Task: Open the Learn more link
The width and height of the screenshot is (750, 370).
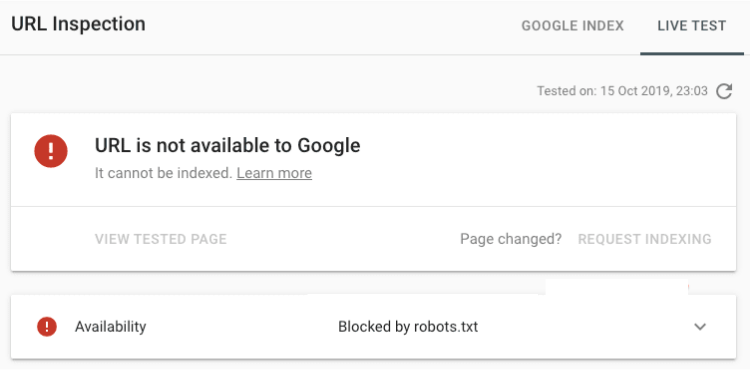Action: tap(274, 173)
